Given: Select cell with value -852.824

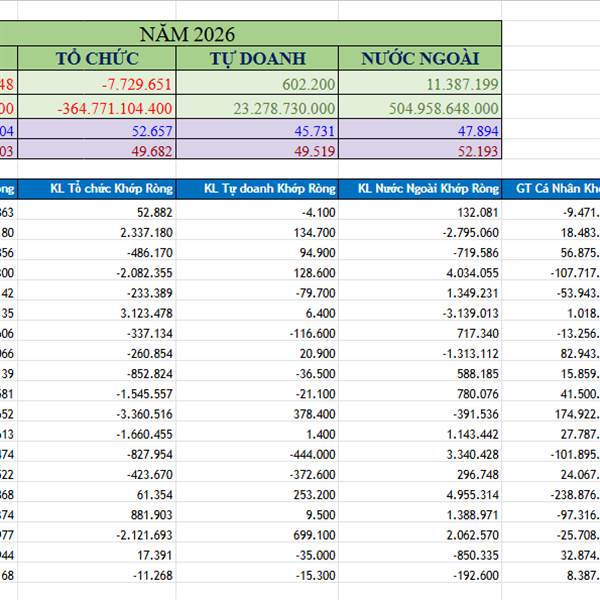Looking at the screenshot, I should (97, 373).
